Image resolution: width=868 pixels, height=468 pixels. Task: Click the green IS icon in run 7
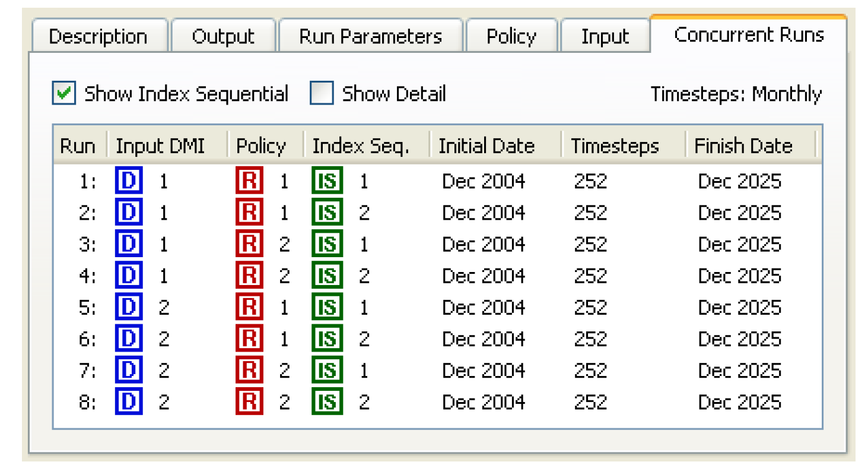pyautogui.click(x=327, y=371)
